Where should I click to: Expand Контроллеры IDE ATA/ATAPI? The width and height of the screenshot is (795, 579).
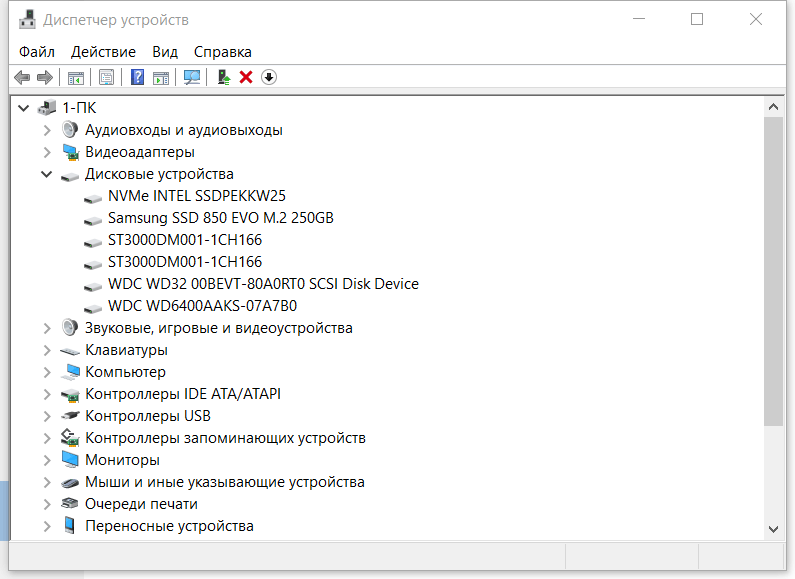coord(47,394)
